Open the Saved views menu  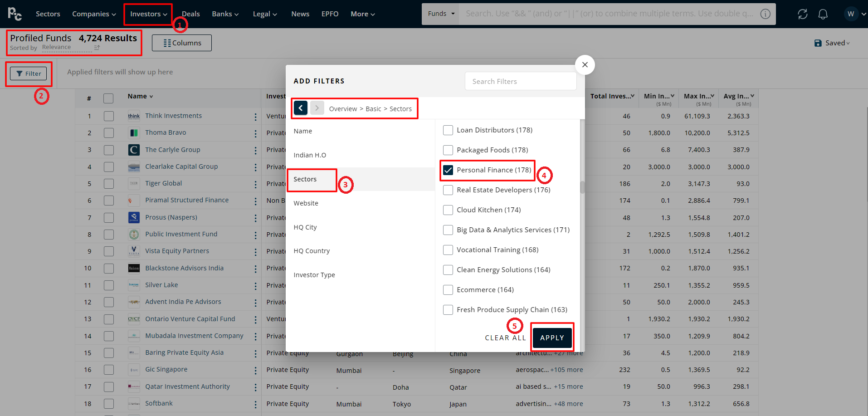point(832,43)
